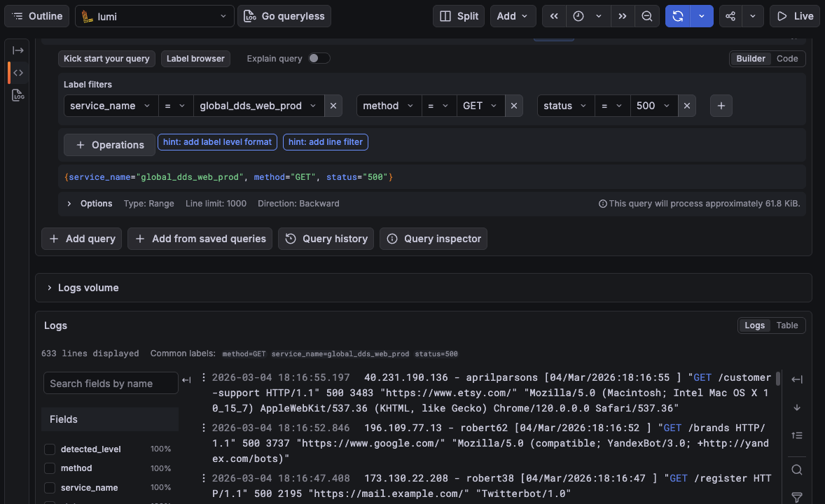
Task: Click the share icon in the toolbar
Action: (x=730, y=16)
